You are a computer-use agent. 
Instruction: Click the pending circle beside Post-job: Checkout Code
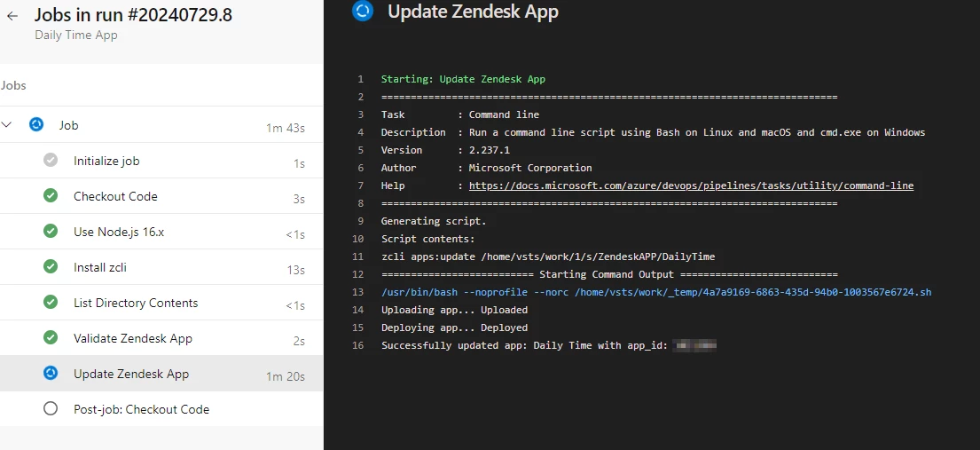tap(51, 408)
